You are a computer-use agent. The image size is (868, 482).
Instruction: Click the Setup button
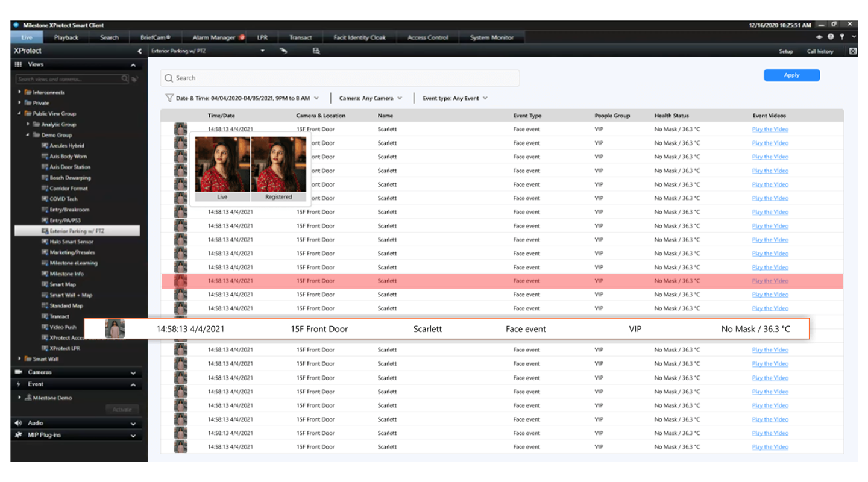click(x=786, y=51)
